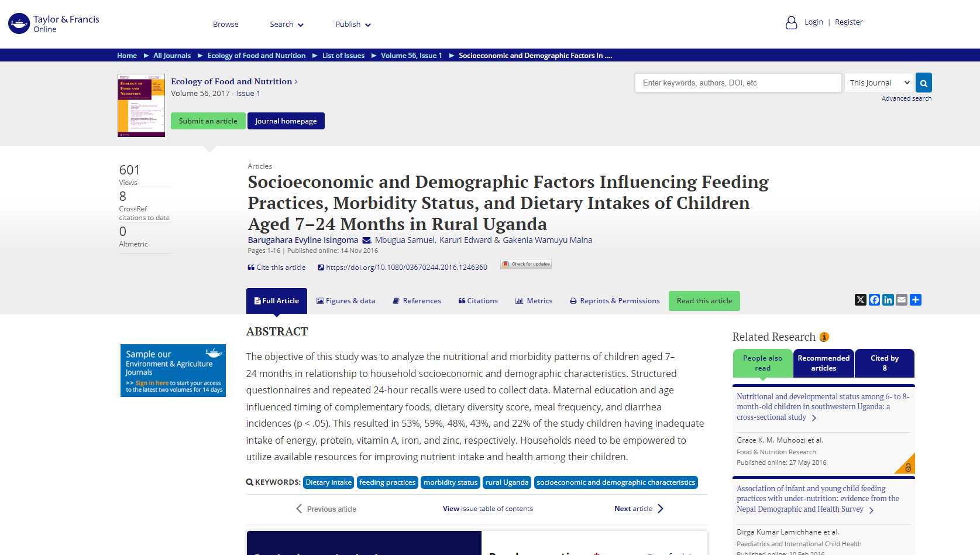Share via LinkedIn icon
This screenshot has width=980, height=555.
point(888,300)
